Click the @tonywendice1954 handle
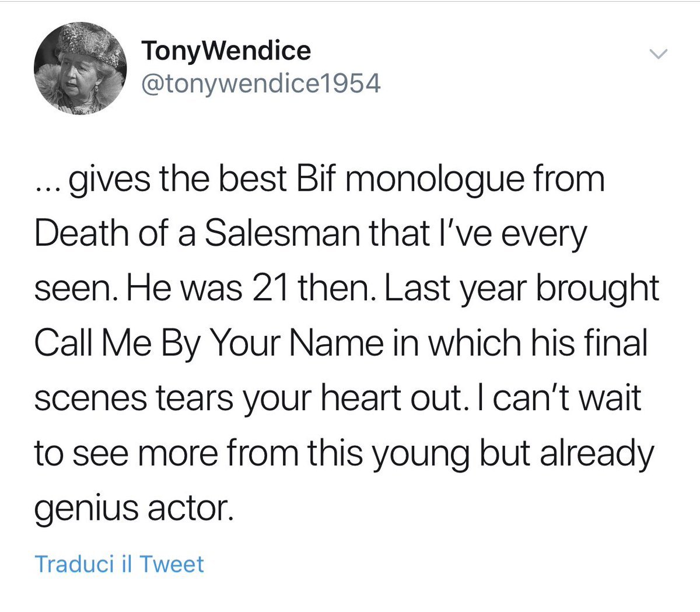Screen dimensions: 700x612 coord(261,85)
